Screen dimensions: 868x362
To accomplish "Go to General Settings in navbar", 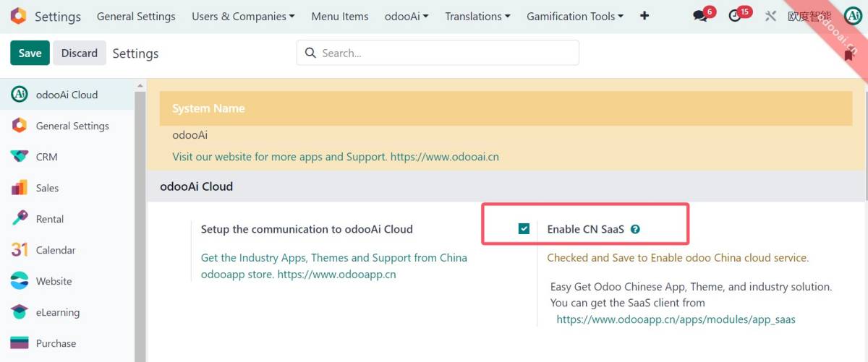I will pyautogui.click(x=136, y=16).
